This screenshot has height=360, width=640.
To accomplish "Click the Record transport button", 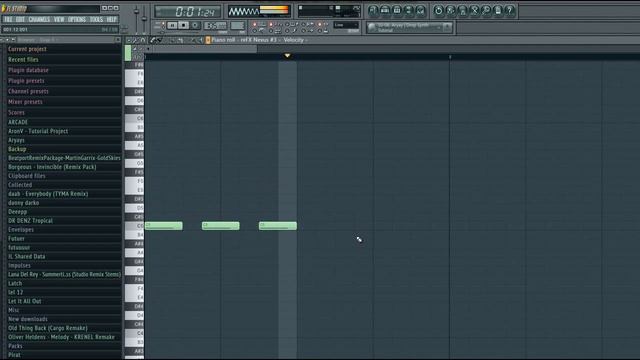I will (195, 25).
